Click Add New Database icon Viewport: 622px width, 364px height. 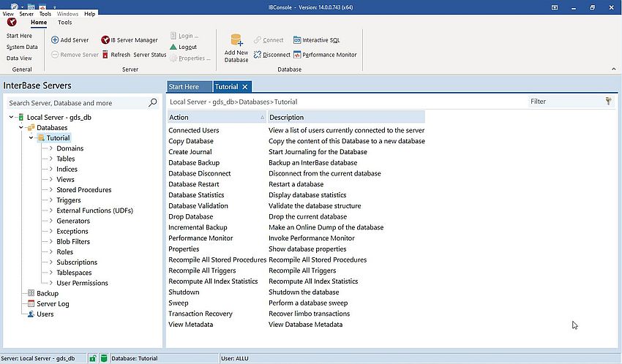point(236,40)
